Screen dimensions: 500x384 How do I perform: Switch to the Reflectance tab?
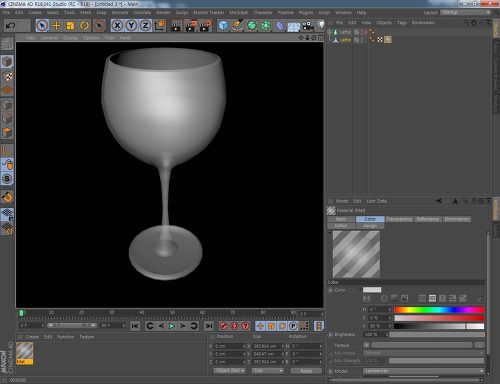tap(428, 219)
